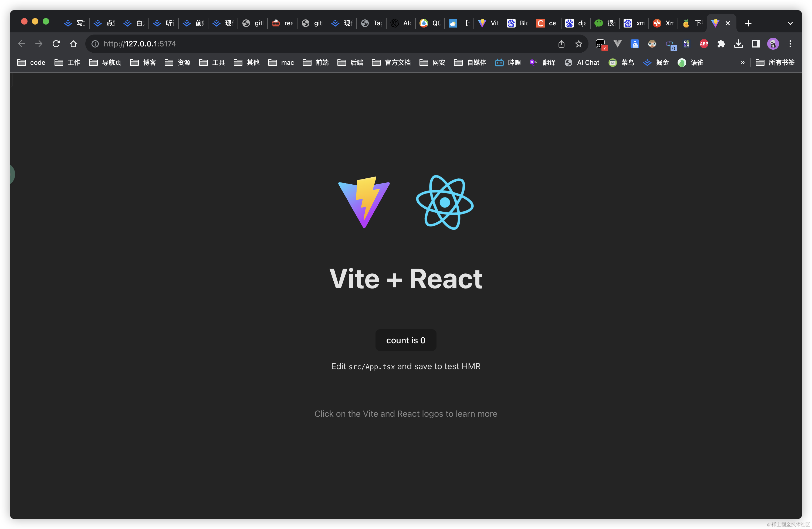Image resolution: width=812 pixels, height=529 pixels.
Task: Open the downloads icon
Action: tap(738, 44)
